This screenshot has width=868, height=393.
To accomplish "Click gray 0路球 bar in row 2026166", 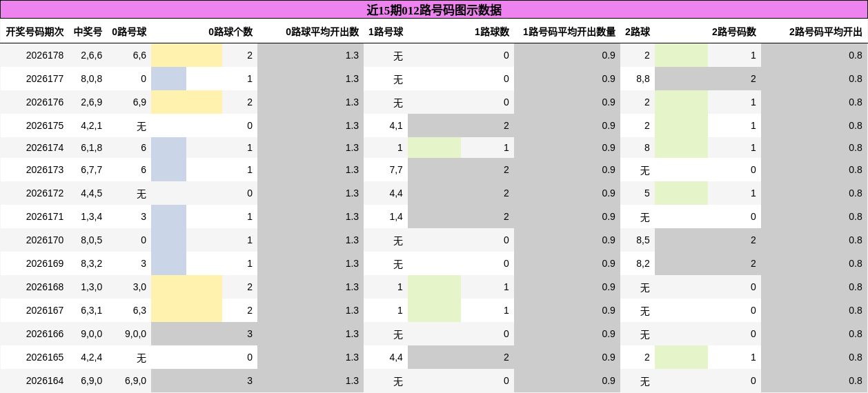I will (204, 334).
